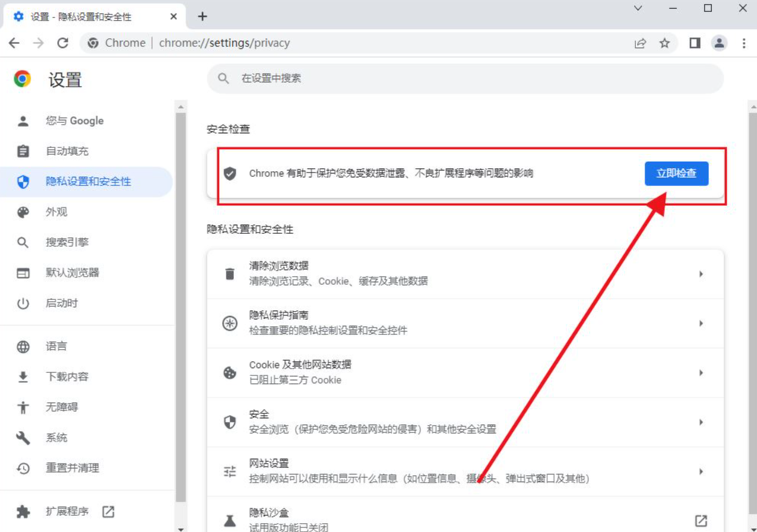Click the share page icon in address bar
This screenshot has width=757, height=532.
(640, 43)
